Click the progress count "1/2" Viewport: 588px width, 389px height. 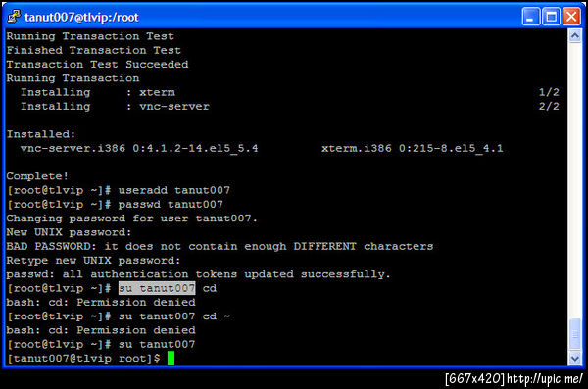[549, 92]
